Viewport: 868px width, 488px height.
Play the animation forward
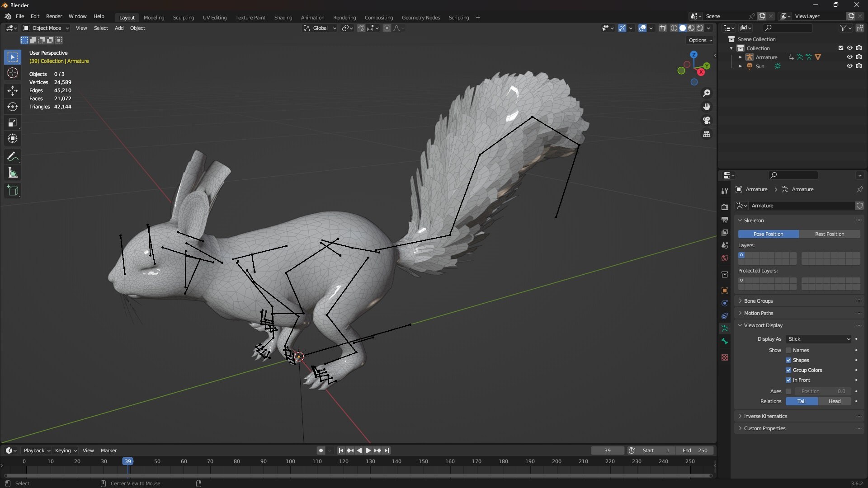click(x=368, y=450)
